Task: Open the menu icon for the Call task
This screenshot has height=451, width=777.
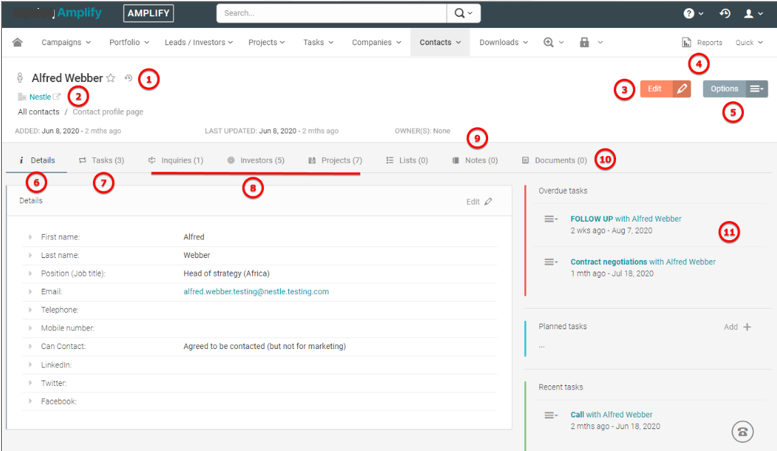Action: click(551, 415)
